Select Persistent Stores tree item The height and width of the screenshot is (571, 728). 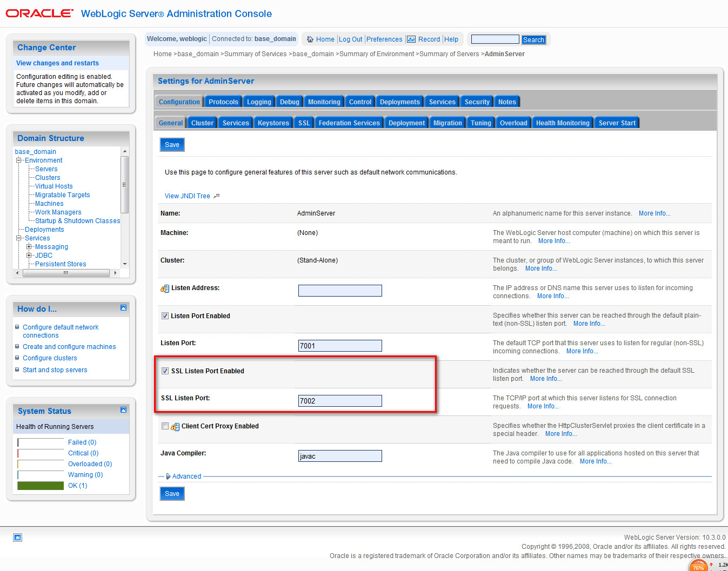[61, 264]
